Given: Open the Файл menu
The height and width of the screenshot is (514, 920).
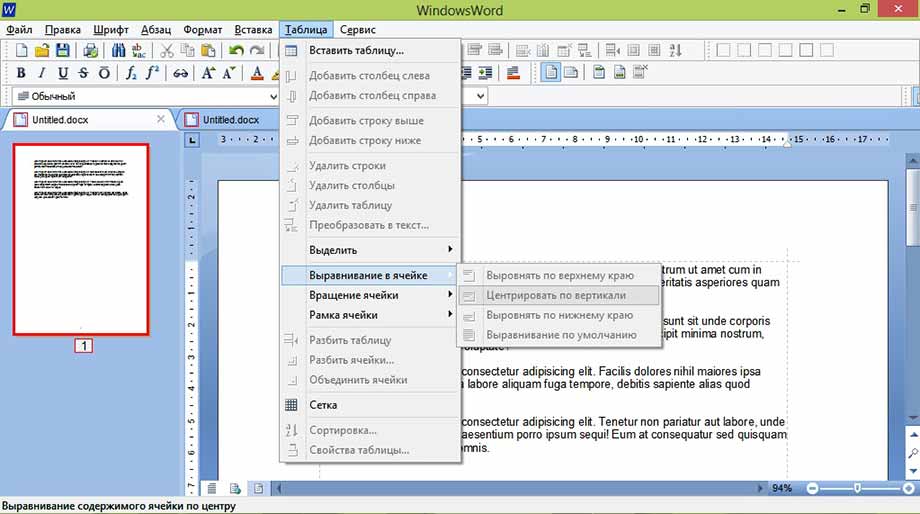Looking at the screenshot, I should pyautogui.click(x=19, y=29).
